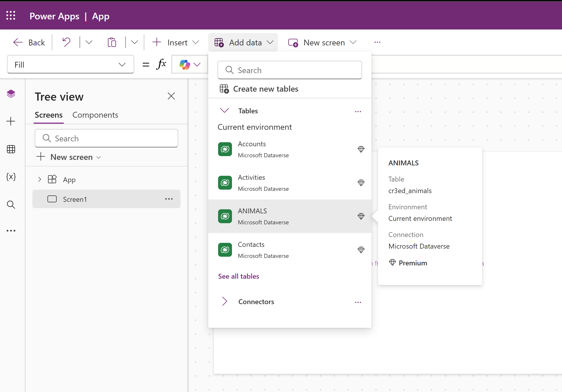Click the sidebar Insert plus icon

(11, 121)
